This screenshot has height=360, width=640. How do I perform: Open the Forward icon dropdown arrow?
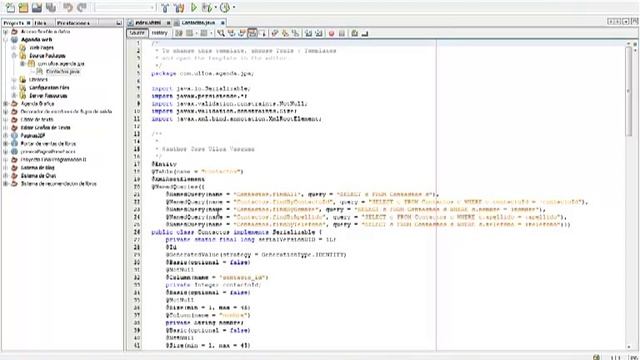point(211,33)
